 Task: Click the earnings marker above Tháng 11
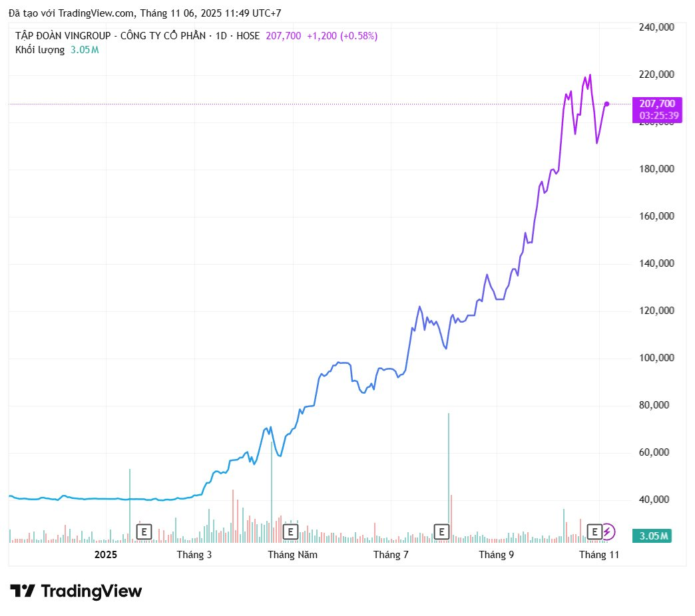click(x=595, y=532)
